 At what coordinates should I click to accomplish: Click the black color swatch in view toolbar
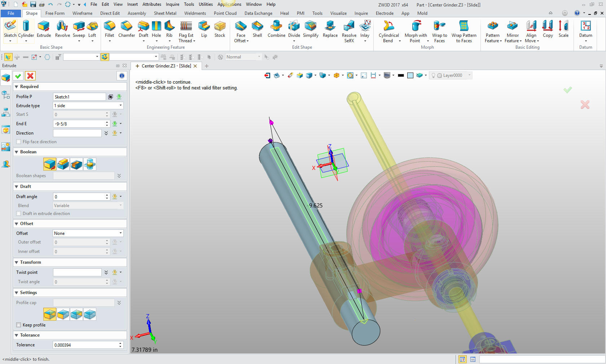pos(401,75)
